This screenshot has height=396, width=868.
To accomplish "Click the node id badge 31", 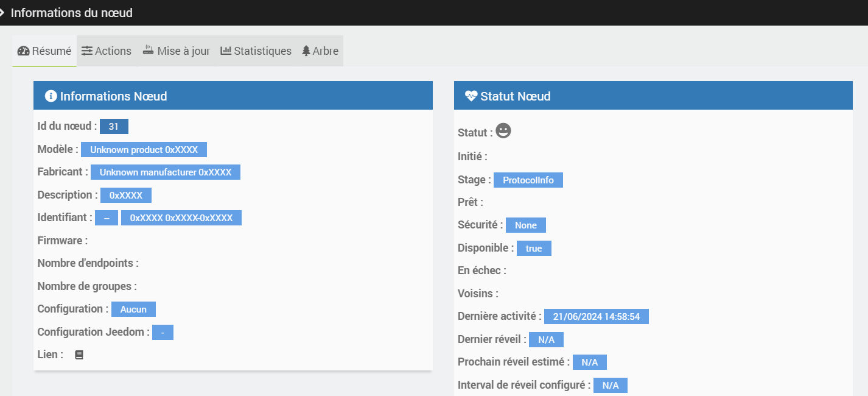I will (x=114, y=127).
